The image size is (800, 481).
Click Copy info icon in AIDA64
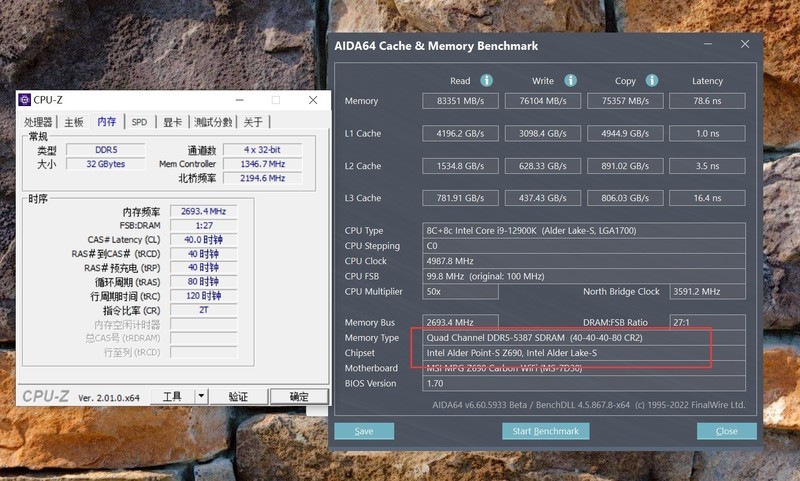(652, 81)
